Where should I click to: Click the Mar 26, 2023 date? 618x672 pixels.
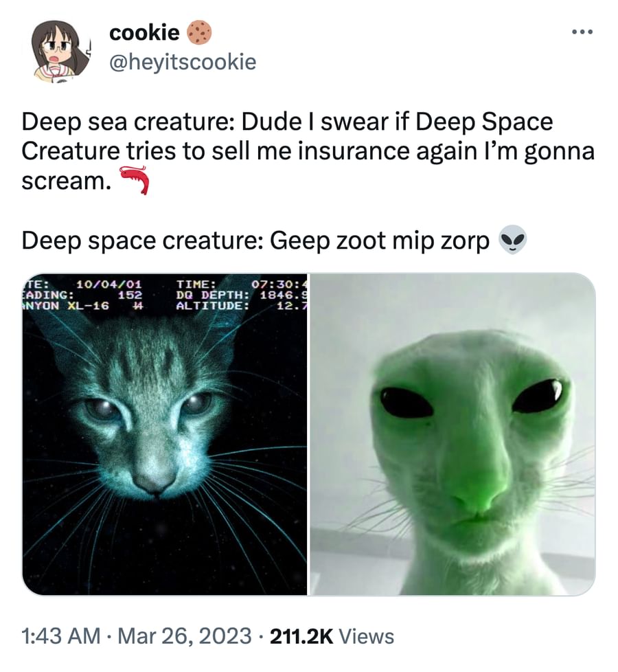(x=185, y=636)
